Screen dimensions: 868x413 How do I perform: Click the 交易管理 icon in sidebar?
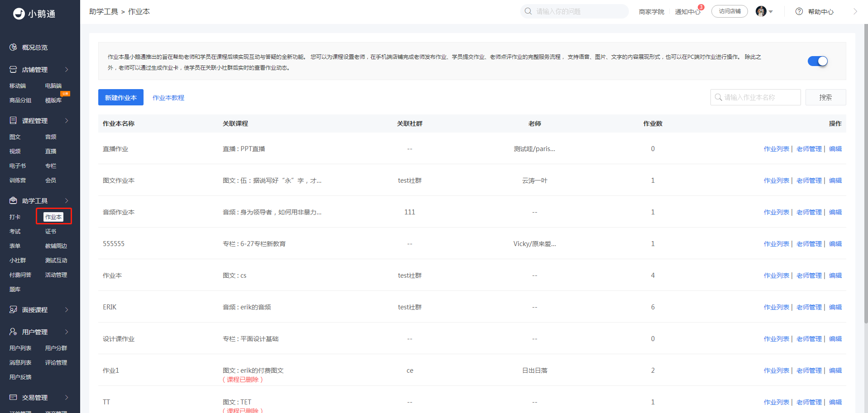[x=13, y=397]
